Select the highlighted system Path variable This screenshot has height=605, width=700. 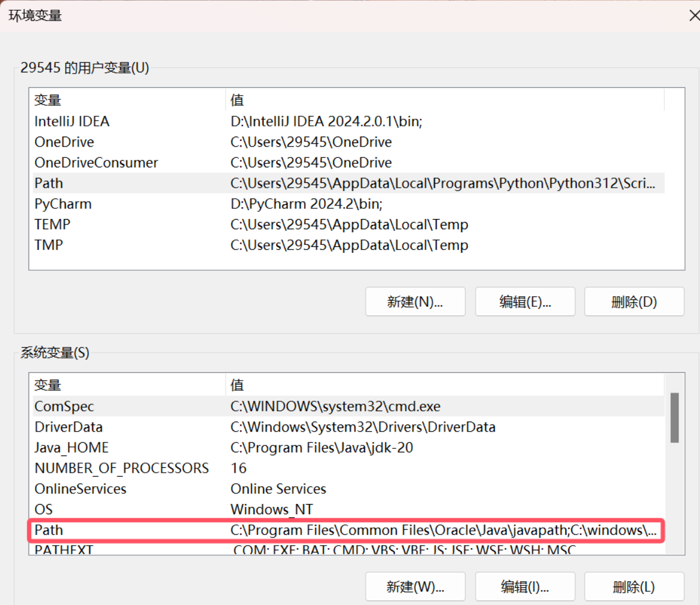pos(49,530)
